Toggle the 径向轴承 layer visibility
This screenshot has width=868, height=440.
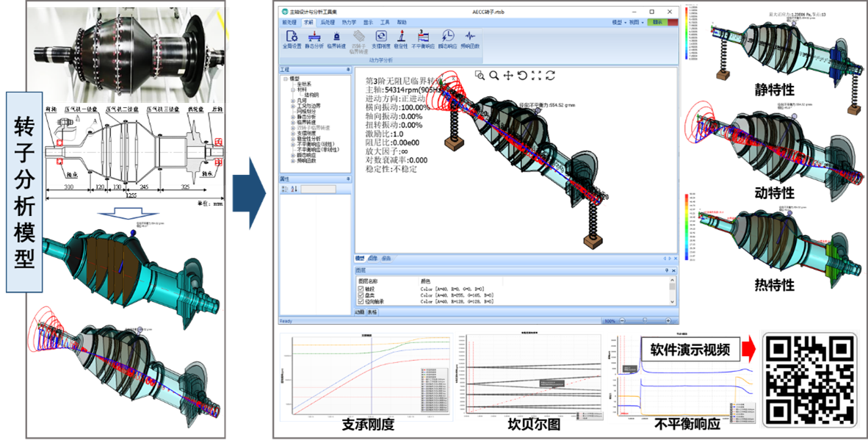pyautogui.click(x=359, y=301)
